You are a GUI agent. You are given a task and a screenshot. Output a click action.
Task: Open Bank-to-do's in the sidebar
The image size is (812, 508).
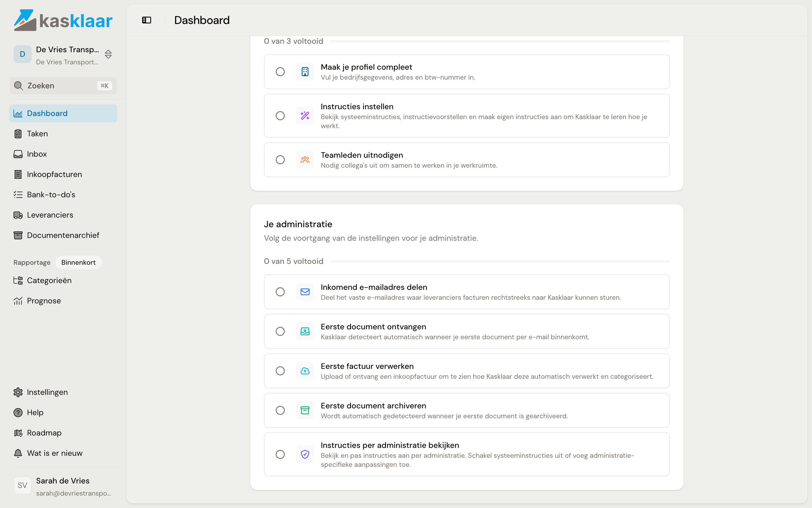pyautogui.click(x=63, y=194)
